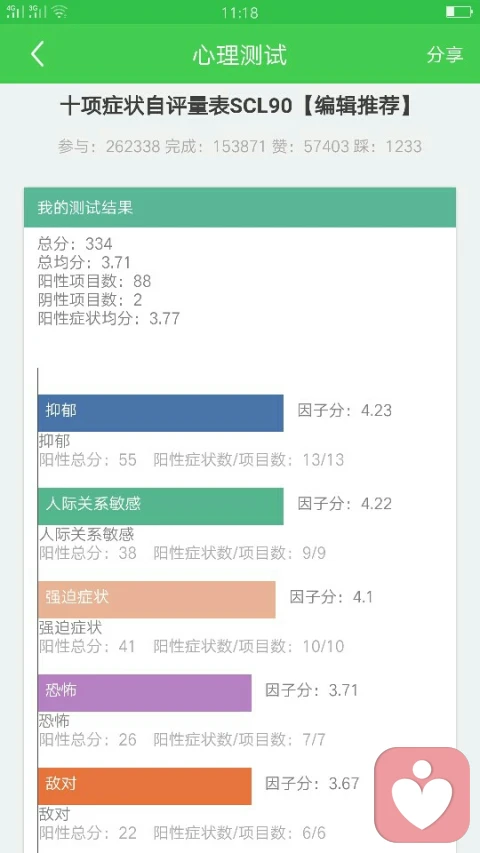This screenshot has width=480, height=853.
Task: Tap the 3G signal strength icon
Action: (38, 11)
